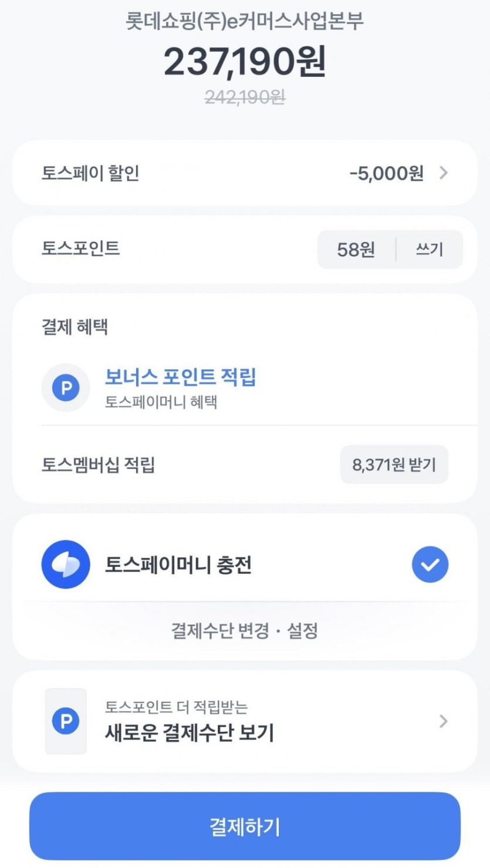Tap the merchant name 롯데쇼핑(주)e커머스사업본부
The height and width of the screenshot is (868, 490).
click(x=244, y=22)
